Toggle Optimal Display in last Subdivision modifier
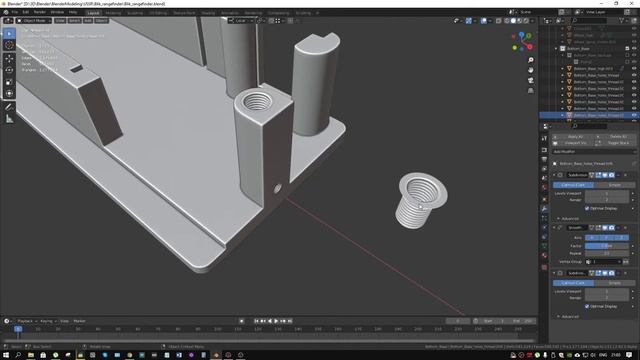This screenshot has height=360, width=640. point(587,307)
